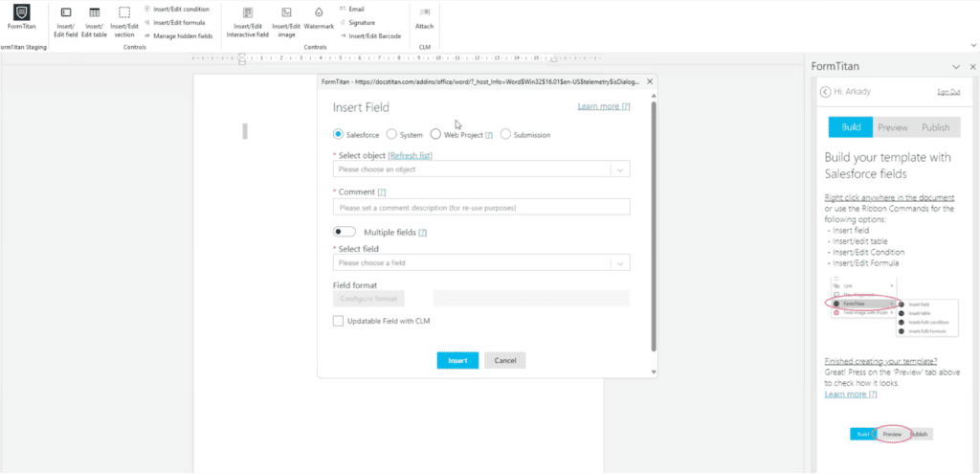Choose Insert/Edit condition command
Screen dimensions: 980x474
click(x=177, y=9)
